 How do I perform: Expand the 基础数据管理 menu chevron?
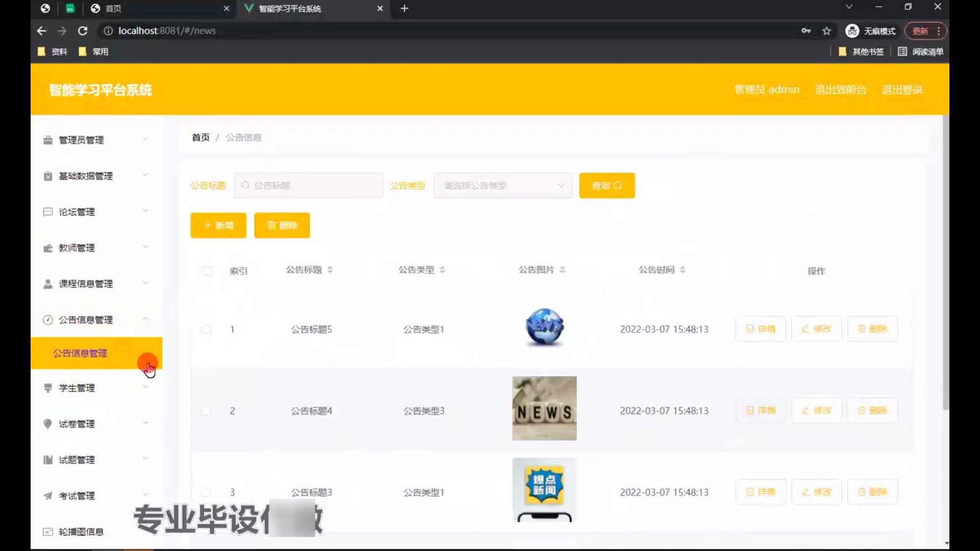(145, 175)
